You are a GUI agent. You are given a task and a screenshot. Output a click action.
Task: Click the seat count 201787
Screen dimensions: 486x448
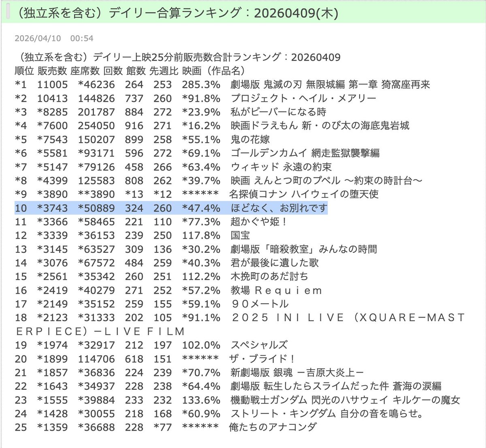(x=96, y=113)
